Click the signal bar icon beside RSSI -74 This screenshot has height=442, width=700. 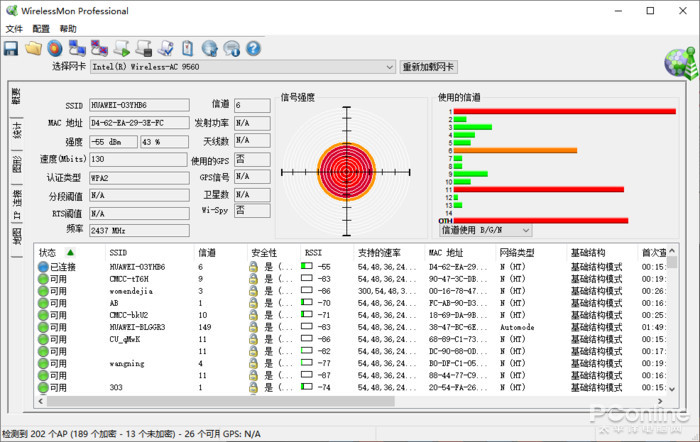pyautogui.click(x=307, y=387)
